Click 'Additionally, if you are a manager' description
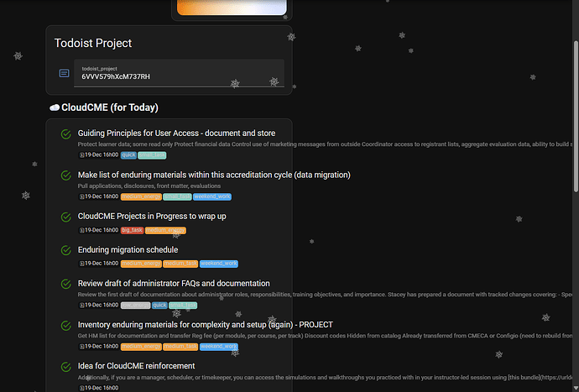 tap(325, 378)
